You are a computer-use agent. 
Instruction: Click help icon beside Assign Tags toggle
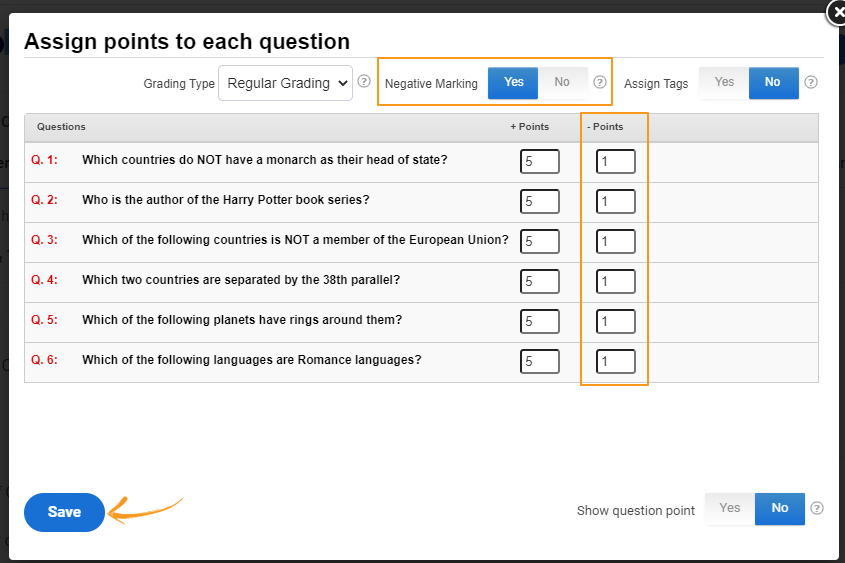(811, 83)
